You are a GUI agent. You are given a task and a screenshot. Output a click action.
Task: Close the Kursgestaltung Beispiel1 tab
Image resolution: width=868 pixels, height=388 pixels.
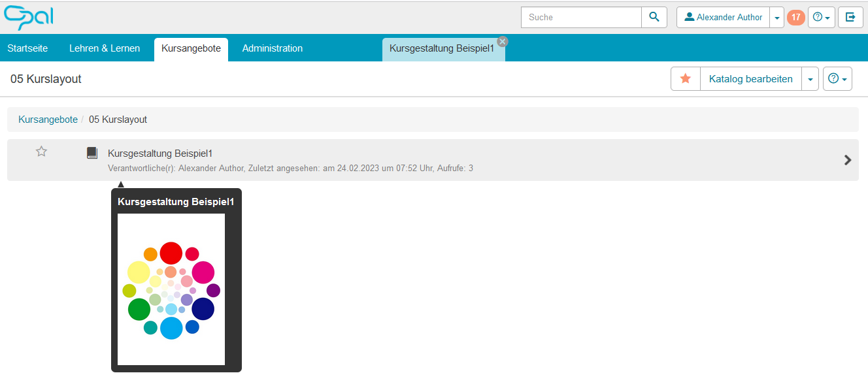tap(502, 41)
